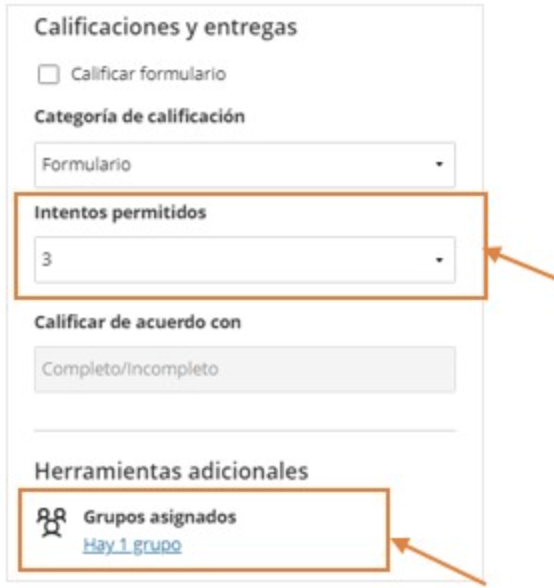Open the Categoría de calificación Formulario dropdown
This screenshot has height=588, width=554.
[245, 164]
